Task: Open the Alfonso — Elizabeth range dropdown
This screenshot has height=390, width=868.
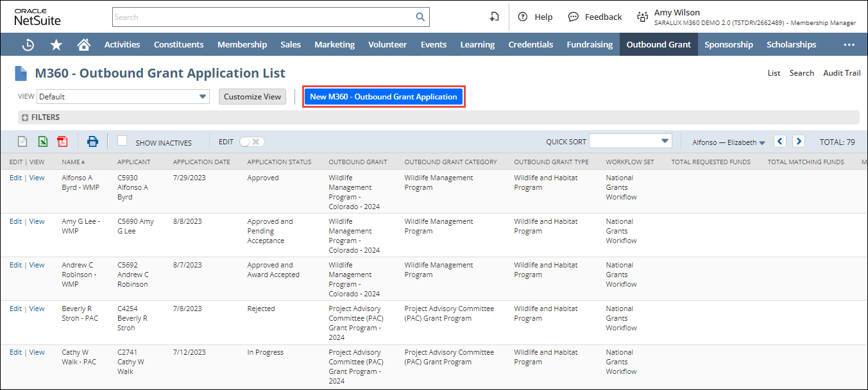Action: pyautogui.click(x=729, y=142)
